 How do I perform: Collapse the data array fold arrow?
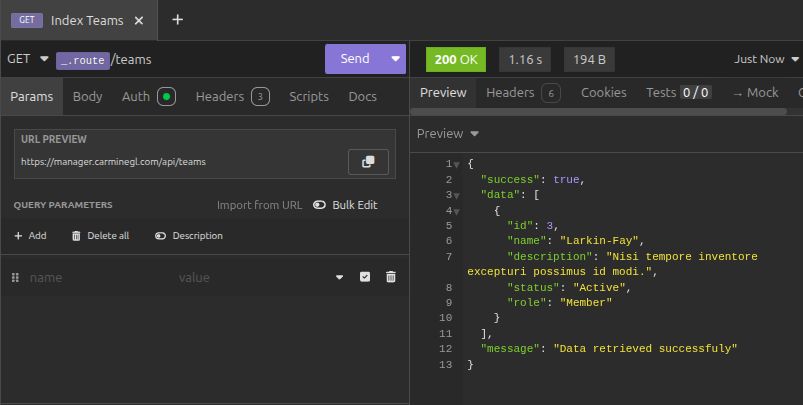pos(457,195)
